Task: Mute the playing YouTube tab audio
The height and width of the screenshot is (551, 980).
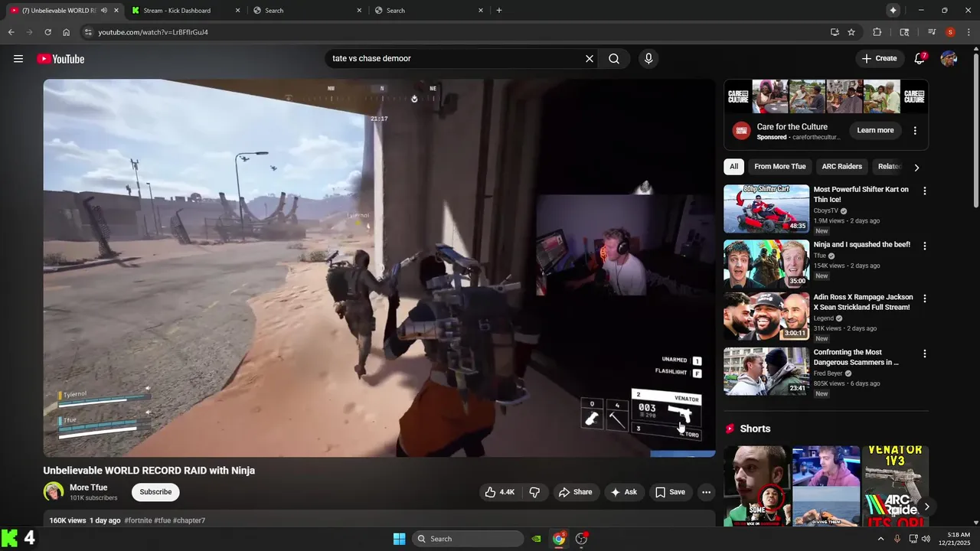Action: [104, 10]
